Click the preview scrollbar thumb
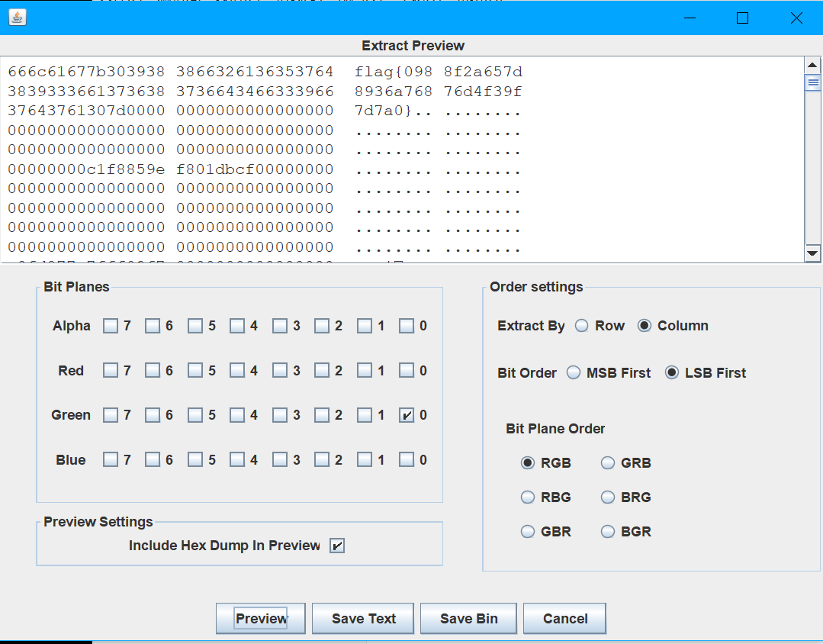The width and height of the screenshot is (823, 644). pyautogui.click(x=812, y=82)
